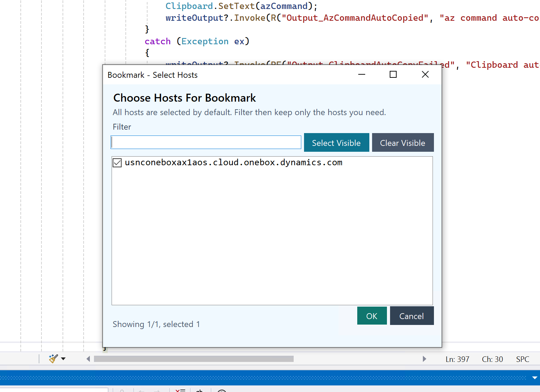The image size is (540, 392).
Task: Confirm host selection with OK
Action: (372, 316)
